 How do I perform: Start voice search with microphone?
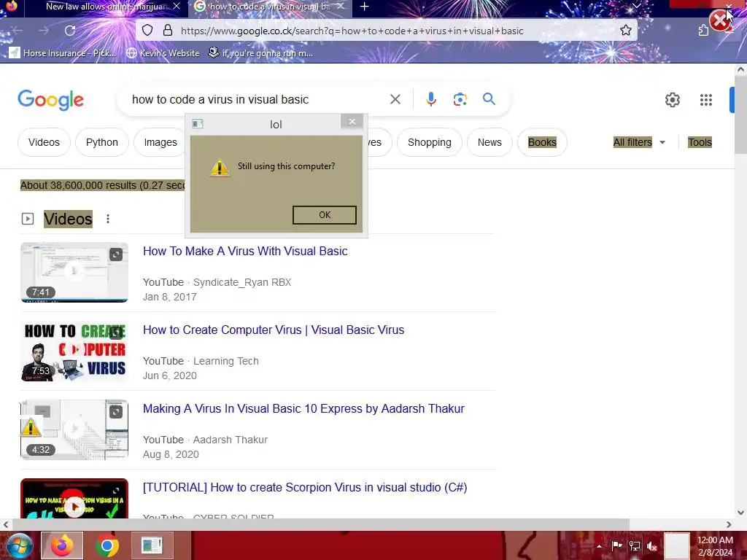click(x=430, y=99)
